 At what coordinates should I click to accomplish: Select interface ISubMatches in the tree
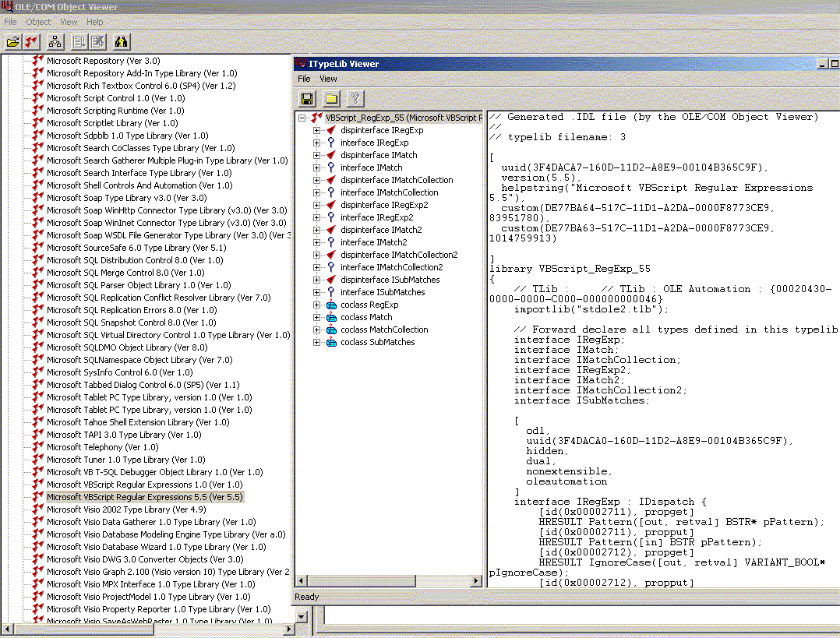[382, 292]
